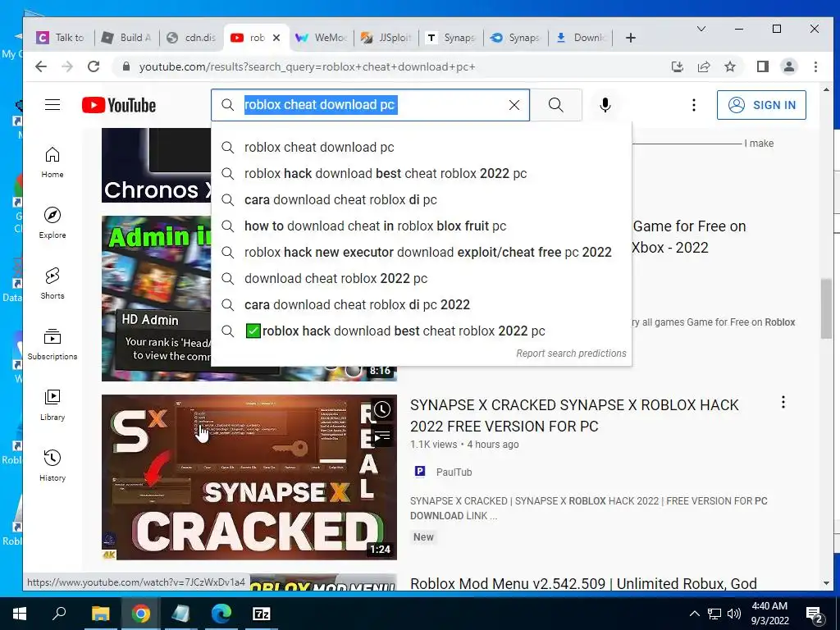Open YouTube settings three-dot menu

tap(694, 105)
